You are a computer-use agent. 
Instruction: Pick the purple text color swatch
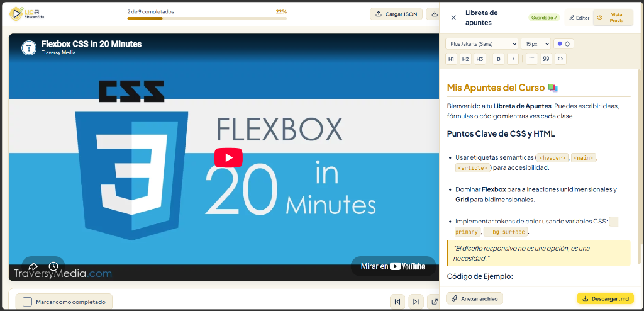(x=559, y=43)
